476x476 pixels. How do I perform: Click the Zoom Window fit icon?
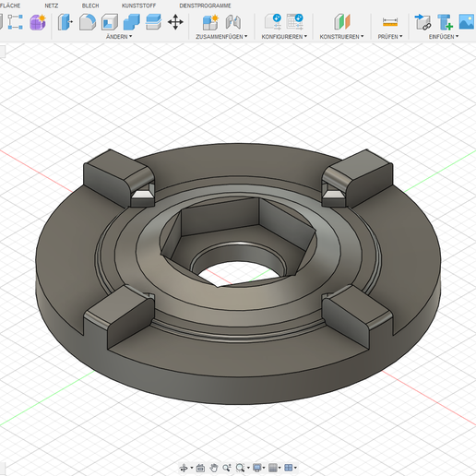(x=240, y=468)
